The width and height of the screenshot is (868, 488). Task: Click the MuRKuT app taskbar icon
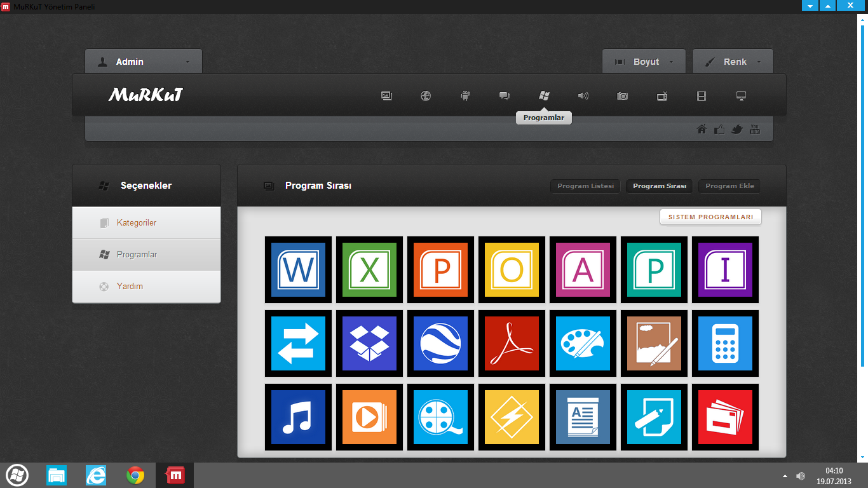(175, 475)
